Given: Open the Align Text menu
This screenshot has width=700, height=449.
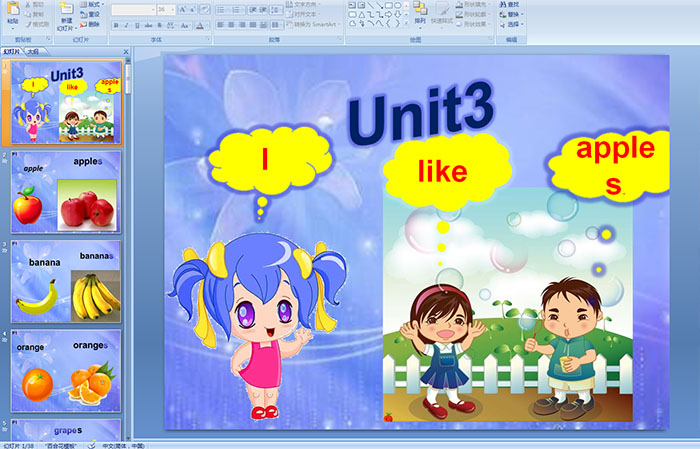Looking at the screenshot, I should coord(303,14).
